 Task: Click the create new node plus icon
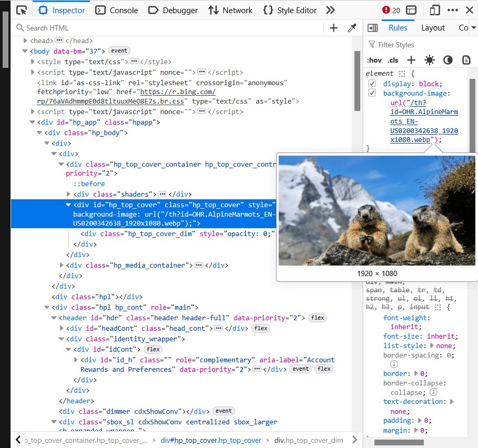coord(333,28)
